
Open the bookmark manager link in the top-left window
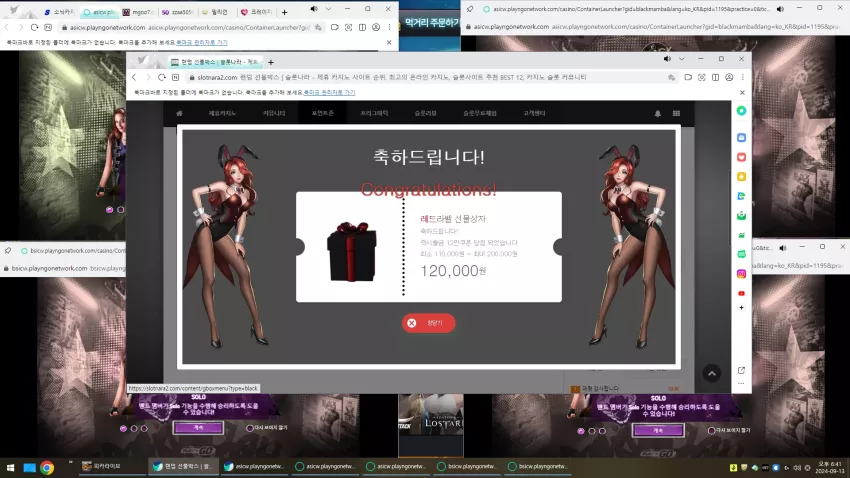202,42
